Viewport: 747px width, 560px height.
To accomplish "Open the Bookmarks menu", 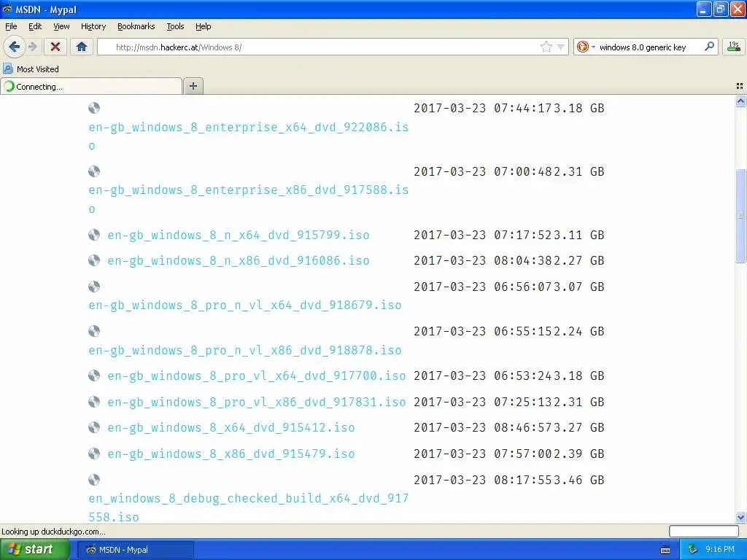I will point(136,26).
